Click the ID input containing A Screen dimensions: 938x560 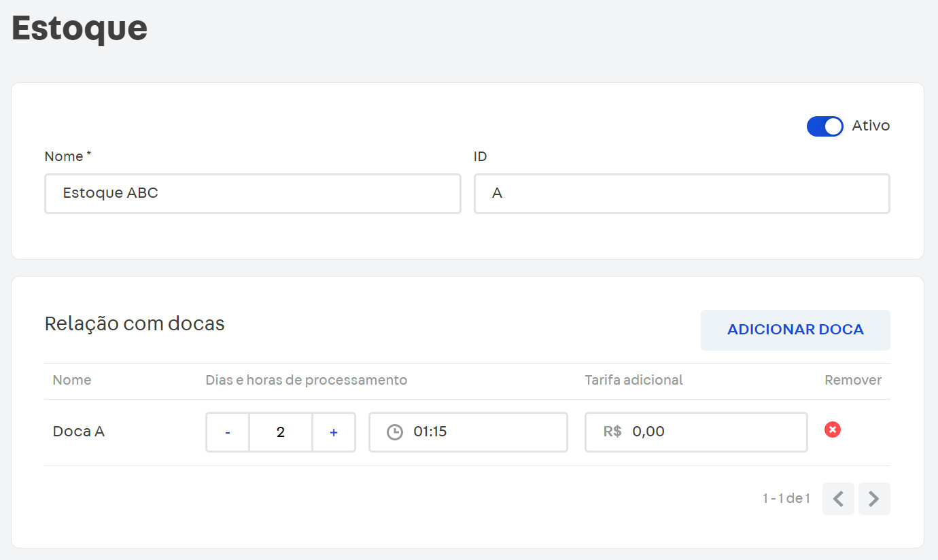pos(682,194)
